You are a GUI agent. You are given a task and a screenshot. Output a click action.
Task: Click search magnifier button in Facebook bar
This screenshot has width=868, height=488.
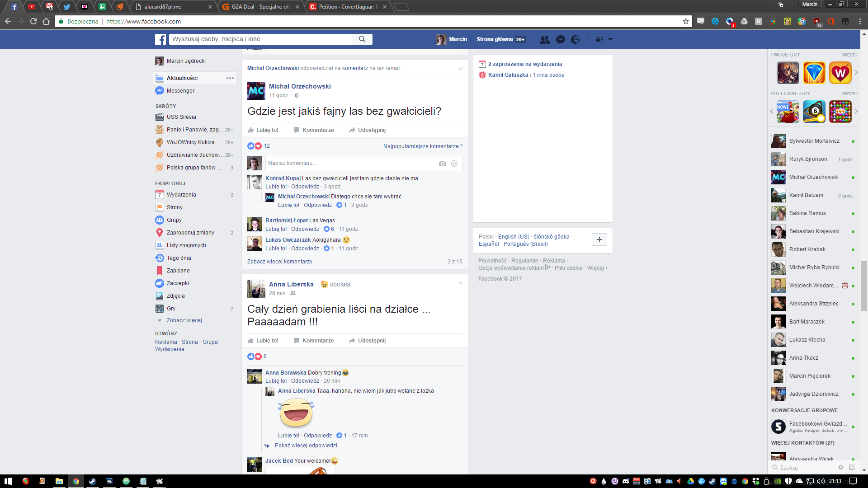coord(362,39)
